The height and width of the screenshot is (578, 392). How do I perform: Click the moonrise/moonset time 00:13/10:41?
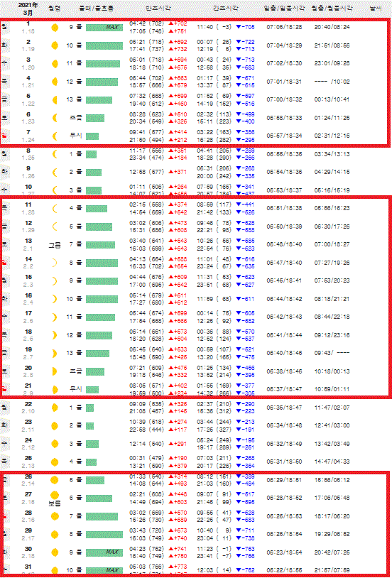pyautogui.click(x=332, y=100)
